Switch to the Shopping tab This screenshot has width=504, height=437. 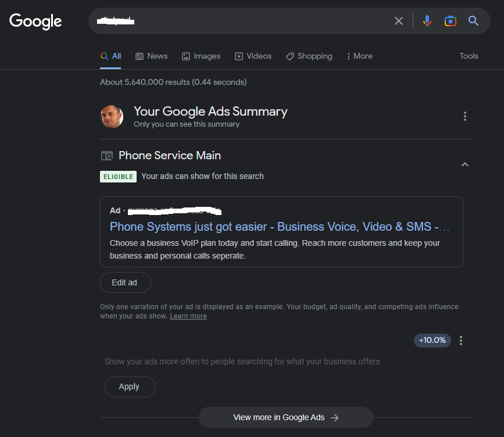pyautogui.click(x=309, y=56)
